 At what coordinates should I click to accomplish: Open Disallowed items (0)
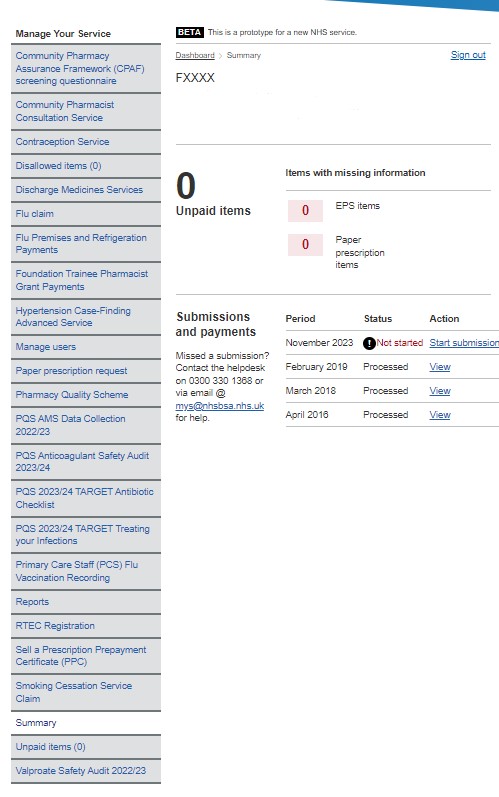point(86,166)
